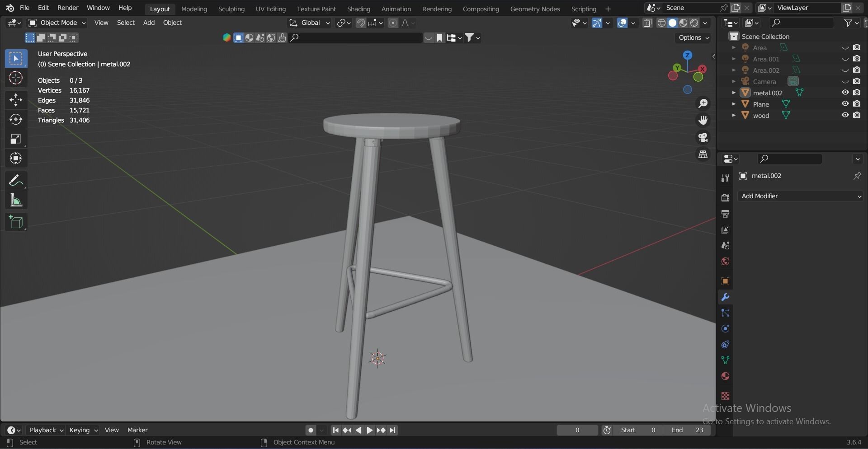Image resolution: width=868 pixels, height=449 pixels.
Task: Open the View Layer properties tab
Action: [x=725, y=229]
